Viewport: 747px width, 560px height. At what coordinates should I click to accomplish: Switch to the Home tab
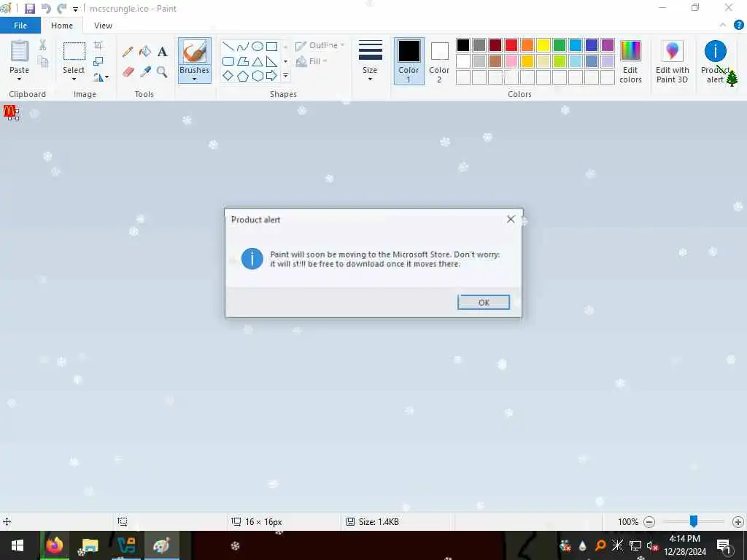point(62,26)
